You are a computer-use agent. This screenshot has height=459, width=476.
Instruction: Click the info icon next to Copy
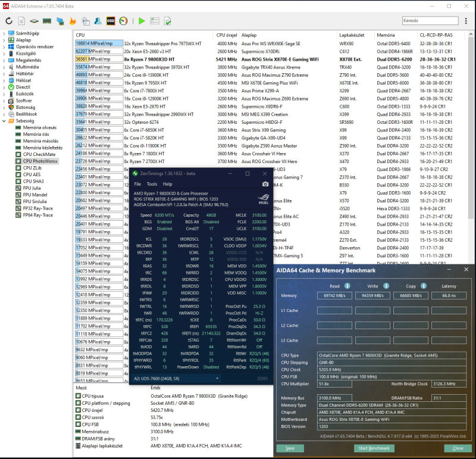coord(424,285)
